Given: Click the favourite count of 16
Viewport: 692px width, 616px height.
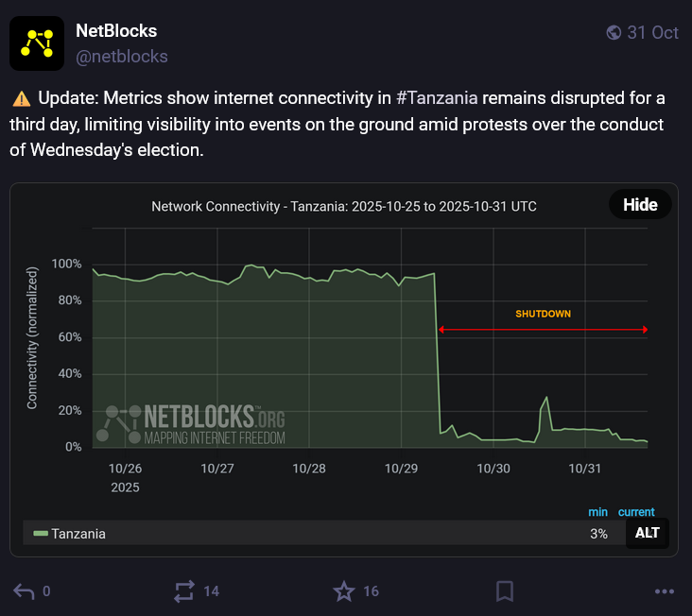Looking at the screenshot, I should coord(371,591).
